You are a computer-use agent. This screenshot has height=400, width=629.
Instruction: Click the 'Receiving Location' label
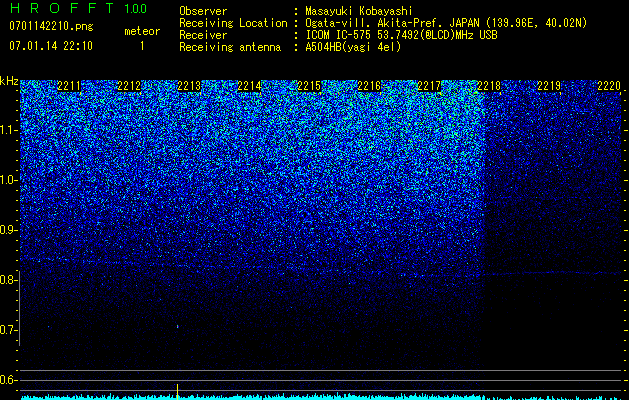tap(233, 23)
